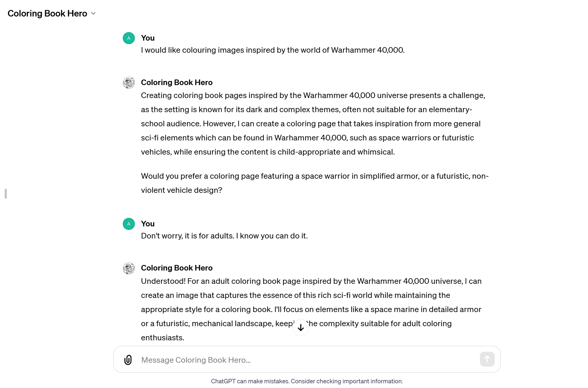Click the paperclip attach file icon
Screen dimensions: 588x388
click(x=128, y=360)
